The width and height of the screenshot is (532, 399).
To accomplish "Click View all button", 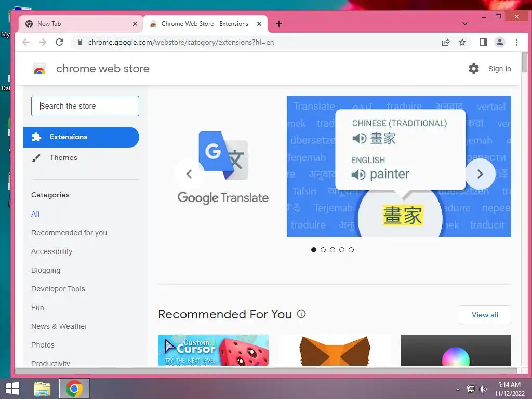I will (485, 315).
